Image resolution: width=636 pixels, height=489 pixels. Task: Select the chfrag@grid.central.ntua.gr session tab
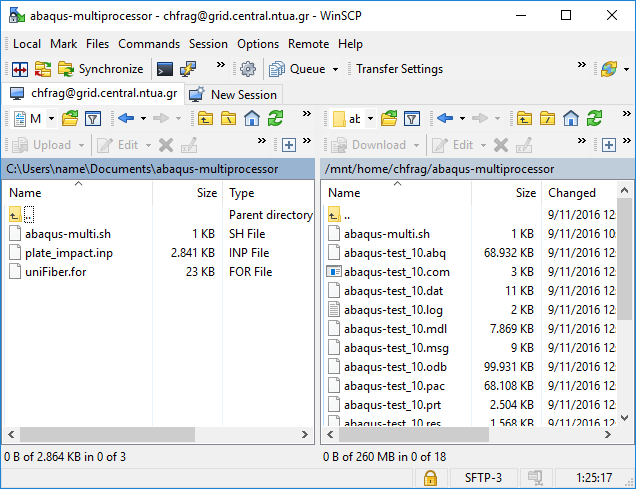tap(94, 94)
